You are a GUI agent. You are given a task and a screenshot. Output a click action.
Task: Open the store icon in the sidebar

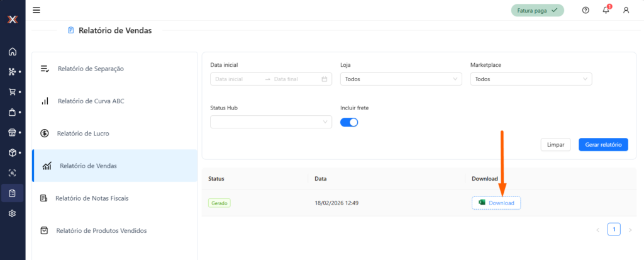(x=12, y=132)
